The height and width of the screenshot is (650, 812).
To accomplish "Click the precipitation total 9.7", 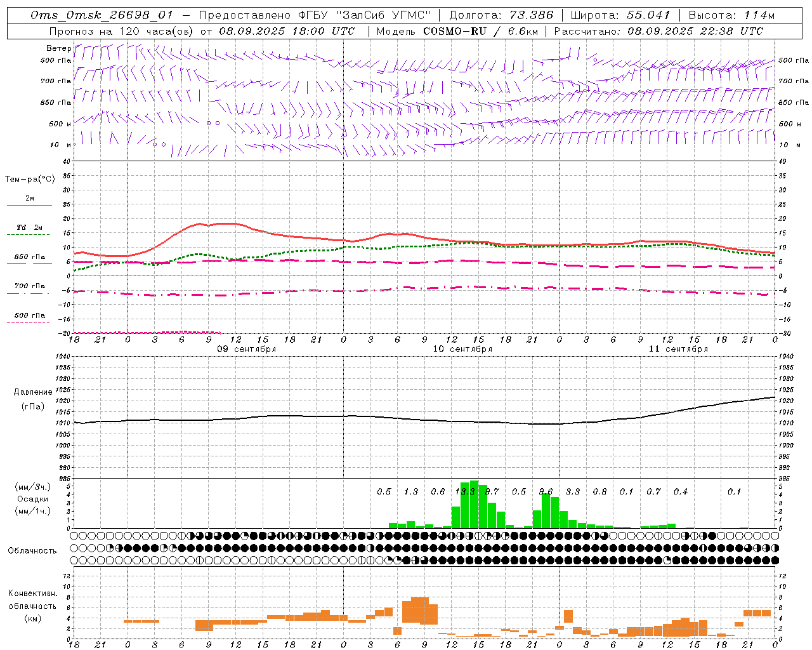I will [492, 491].
